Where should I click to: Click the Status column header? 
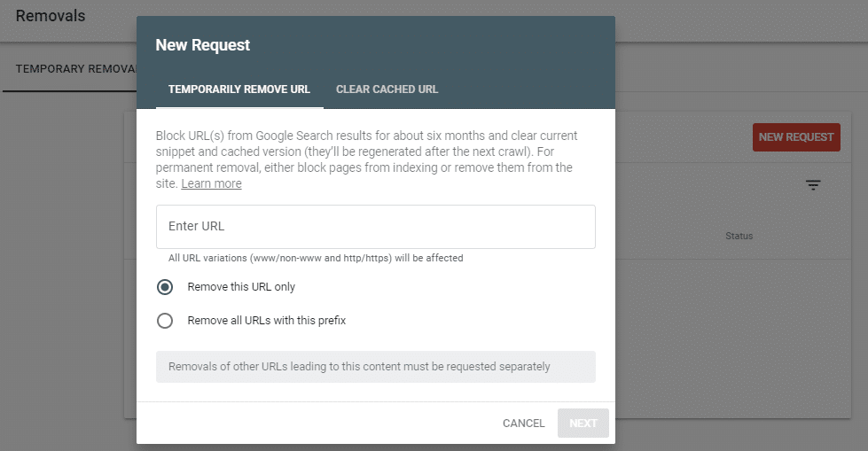point(739,236)
